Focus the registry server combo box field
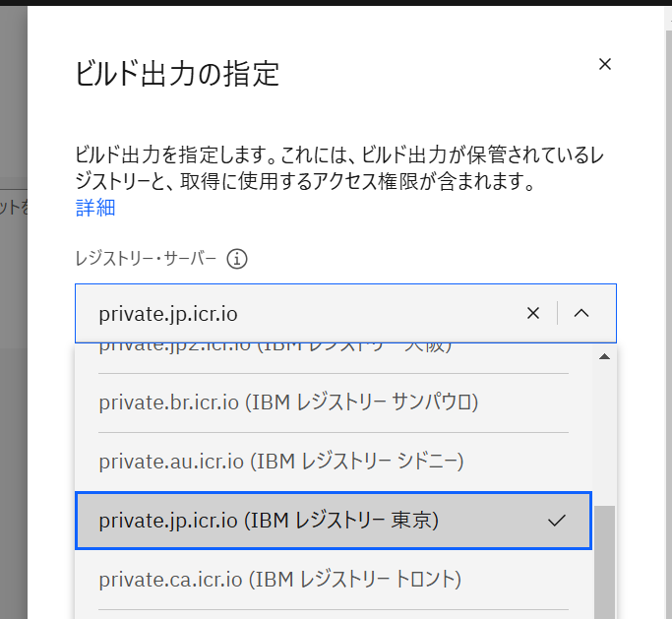The image size is (672, 619). pos(295,313)
